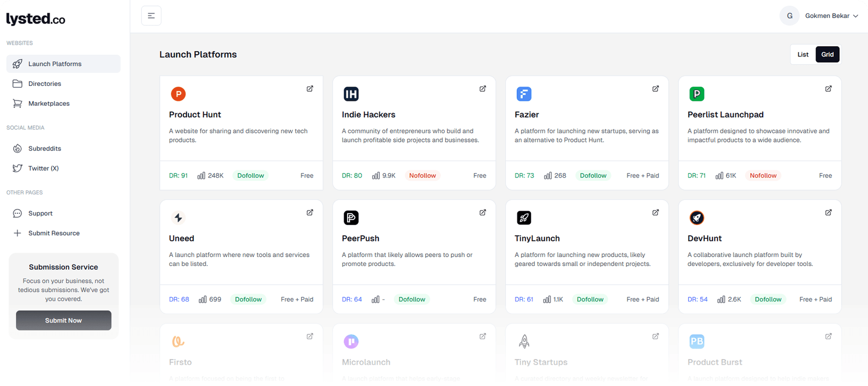
Task: Open Product Hunt external link icon
Action: point(310,89)
